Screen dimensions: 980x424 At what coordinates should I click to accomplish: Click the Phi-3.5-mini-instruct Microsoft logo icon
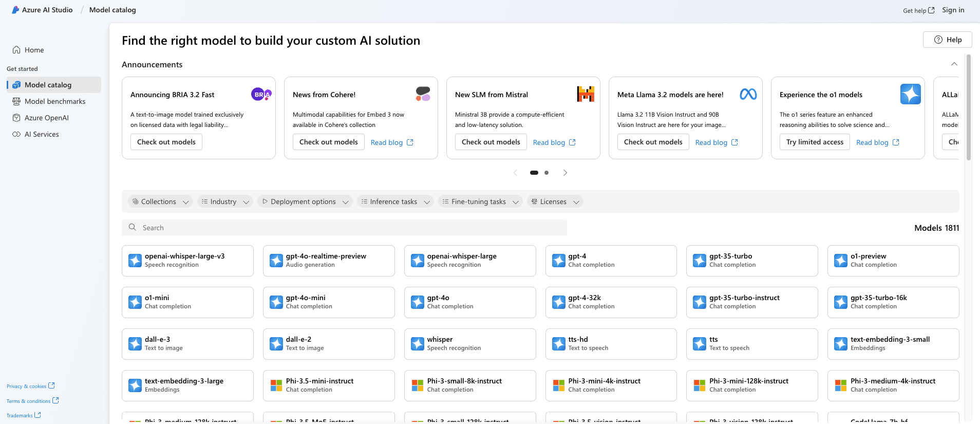(x=276, y=385)
